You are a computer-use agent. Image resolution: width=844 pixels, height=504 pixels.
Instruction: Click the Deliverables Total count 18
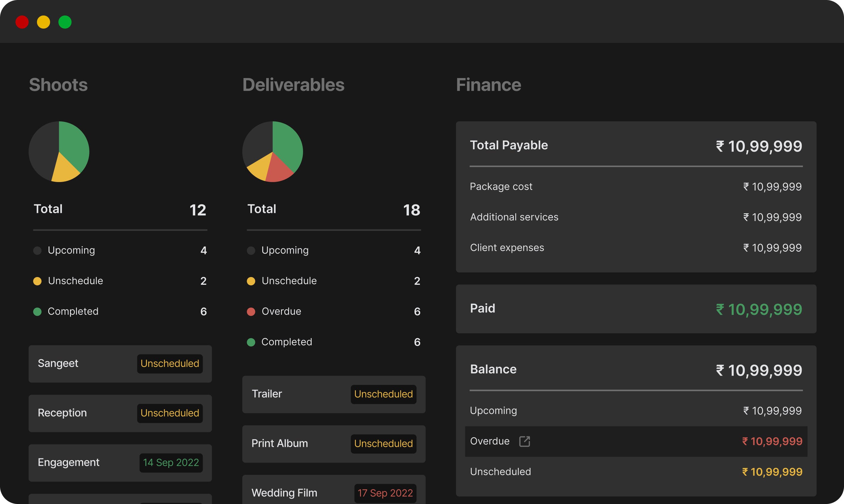412,210
